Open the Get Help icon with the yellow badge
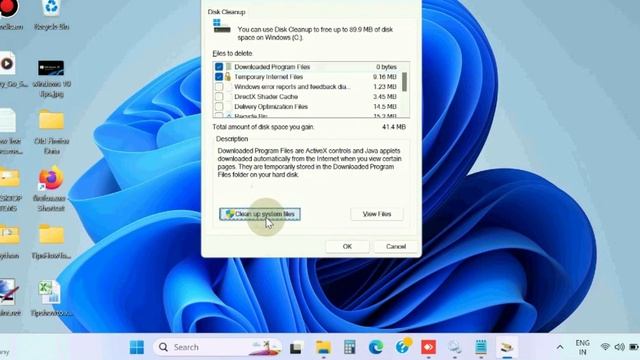The height and width of the screenshot is (360, 640). pos(403,347)
